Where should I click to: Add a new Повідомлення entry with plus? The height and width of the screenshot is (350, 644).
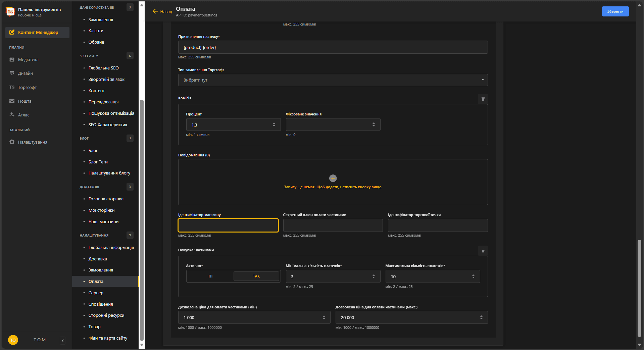point(333,178)
